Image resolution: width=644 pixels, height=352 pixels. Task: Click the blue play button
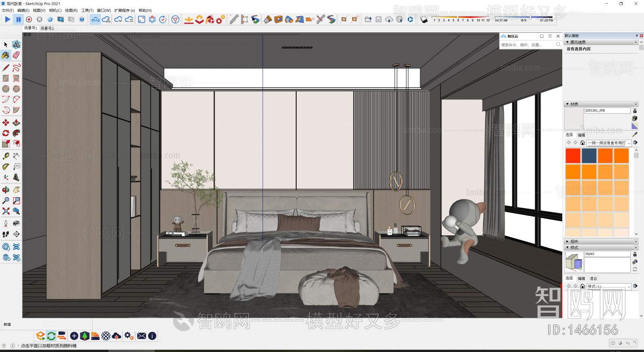[x=8, y=19]
